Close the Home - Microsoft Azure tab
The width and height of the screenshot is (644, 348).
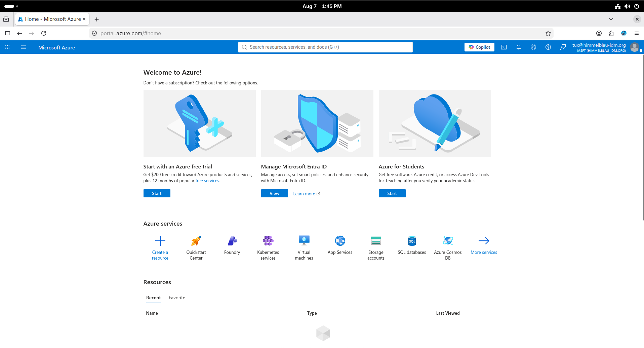[x=84, y=19]
